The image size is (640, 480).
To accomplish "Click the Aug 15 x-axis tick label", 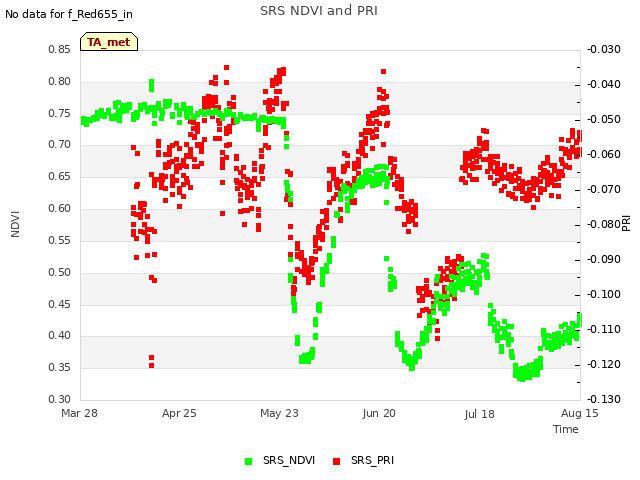I will pyautogui.click(x=580, y=413).
